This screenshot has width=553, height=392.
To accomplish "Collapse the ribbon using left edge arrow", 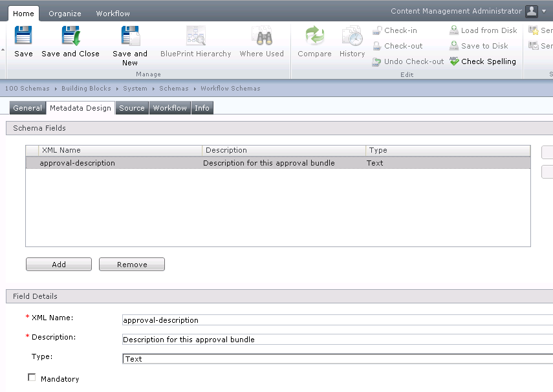I will (x=3, y=50).
